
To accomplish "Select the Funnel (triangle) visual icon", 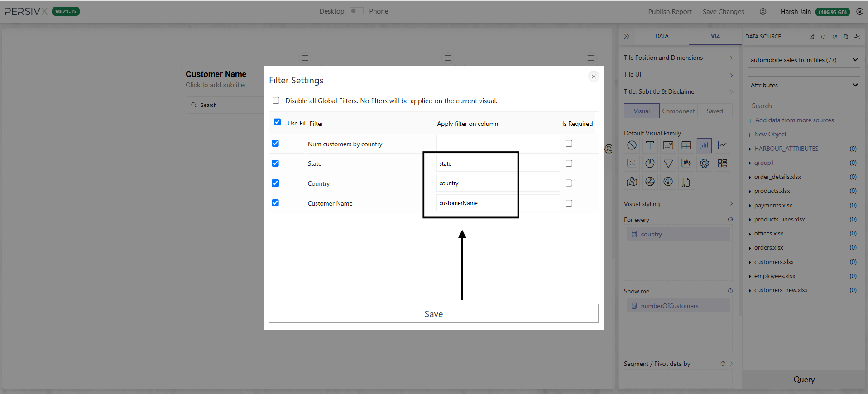I will point(668,163).
